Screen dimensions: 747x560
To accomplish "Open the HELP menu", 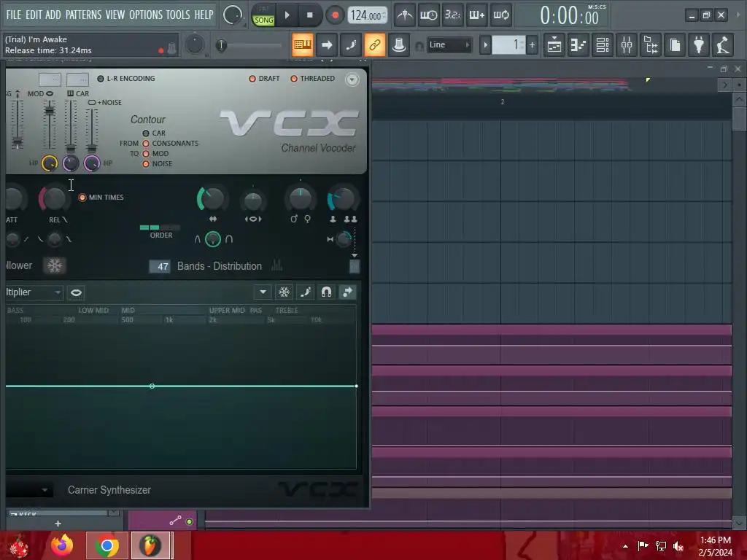I will pos(204,15).
